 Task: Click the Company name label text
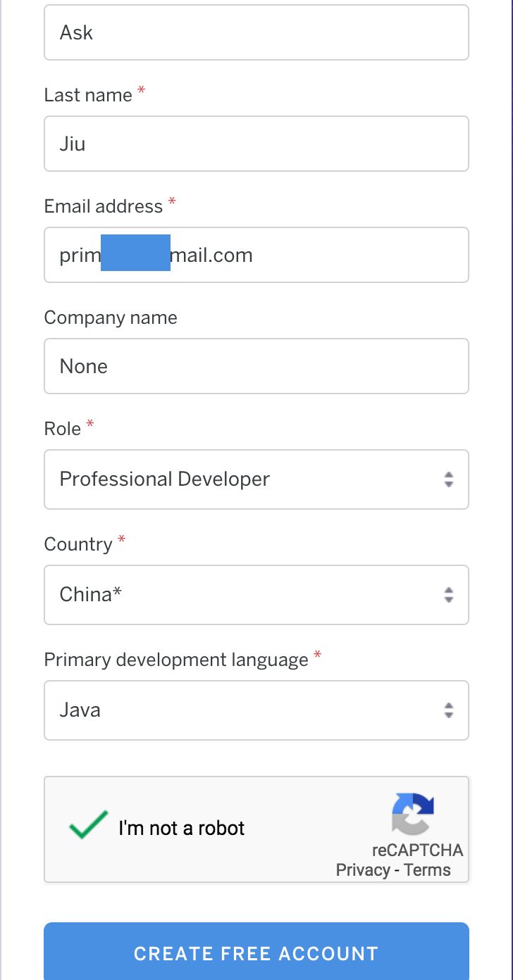pos(111,318)
